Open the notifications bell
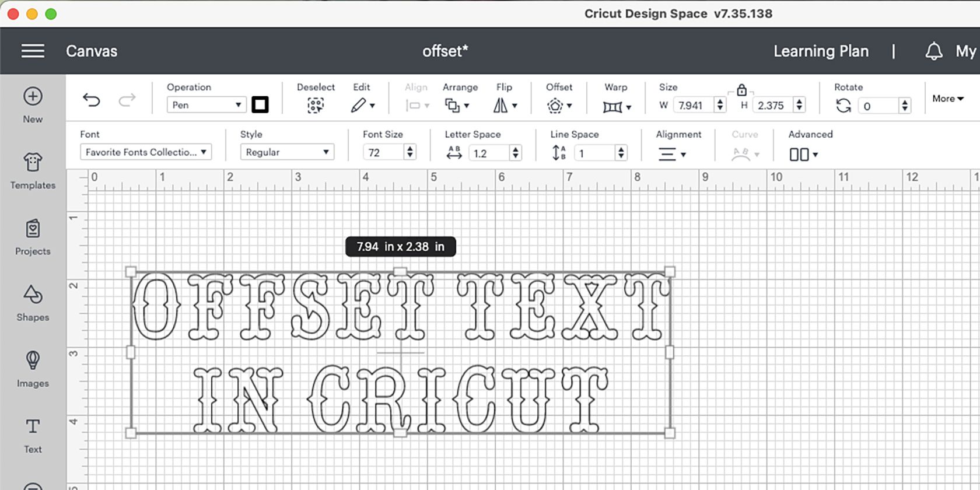Screen dimensions: 980x490 coord(934,51)
